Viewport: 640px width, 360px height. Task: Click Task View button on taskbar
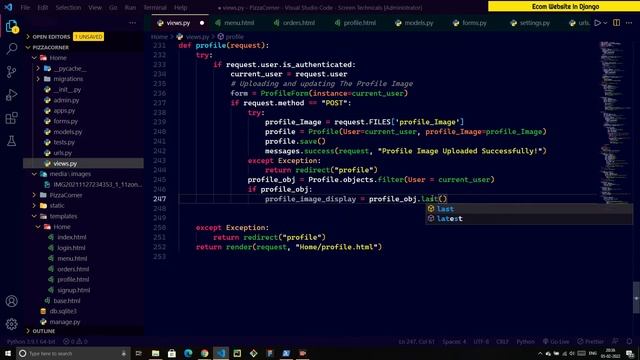139,353
